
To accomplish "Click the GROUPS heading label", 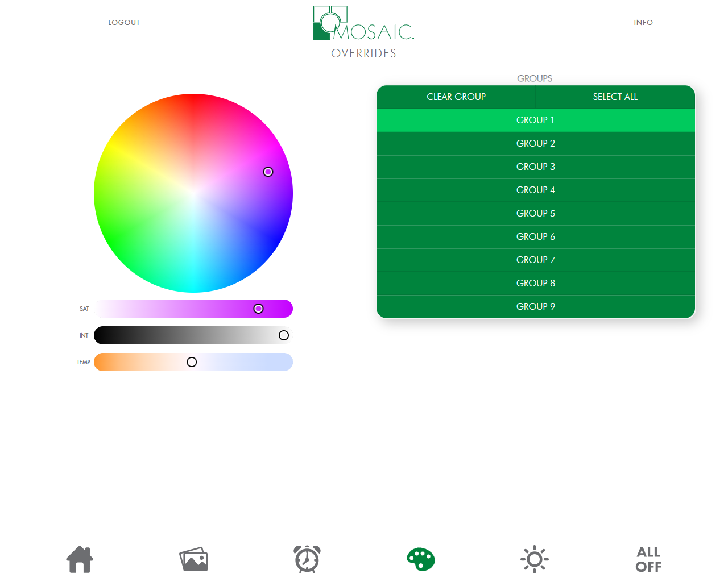I will pyautogui.click(x=535, y=78).
